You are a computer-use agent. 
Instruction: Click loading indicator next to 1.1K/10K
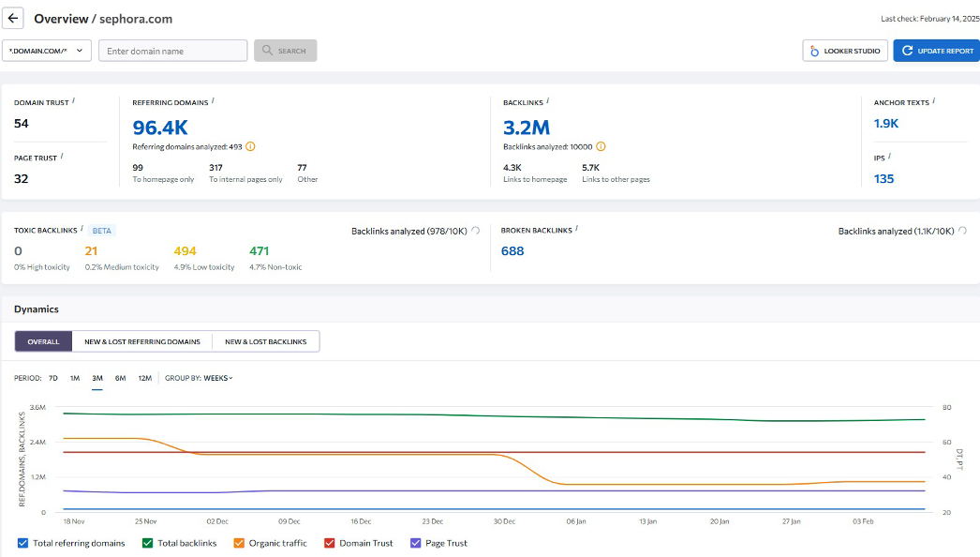tap(962, 231)
